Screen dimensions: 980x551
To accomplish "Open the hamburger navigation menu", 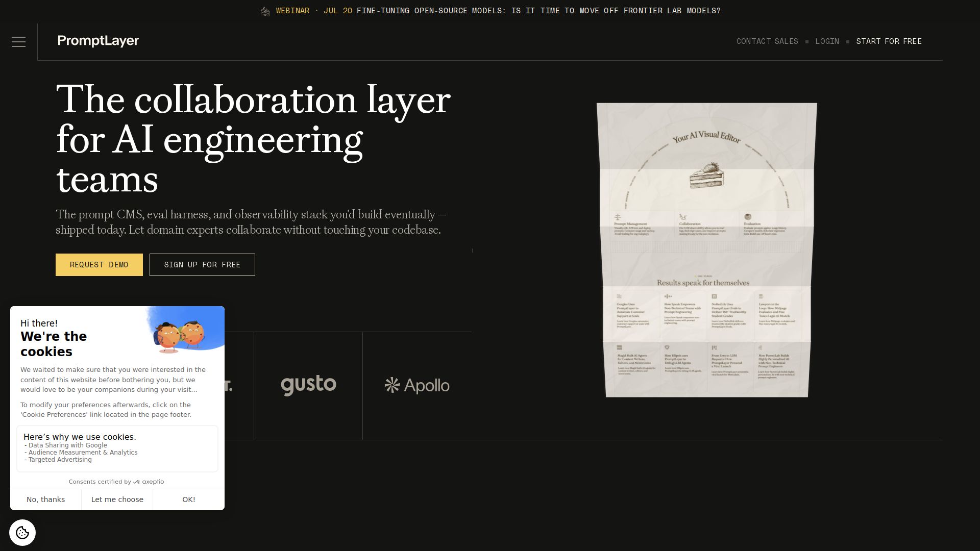I will 18,42.
